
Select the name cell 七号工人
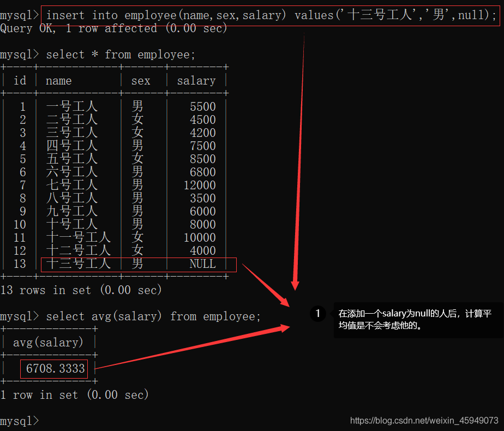click(x=71, y=185)
